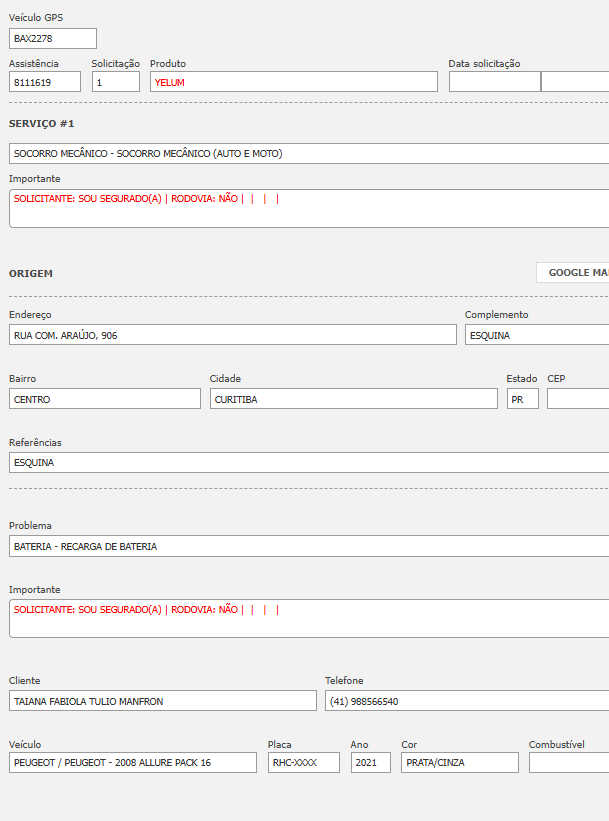Click the Veículo GPS field with BAX2278
This screenshot has height=821, width=609.
pos(53,39)
